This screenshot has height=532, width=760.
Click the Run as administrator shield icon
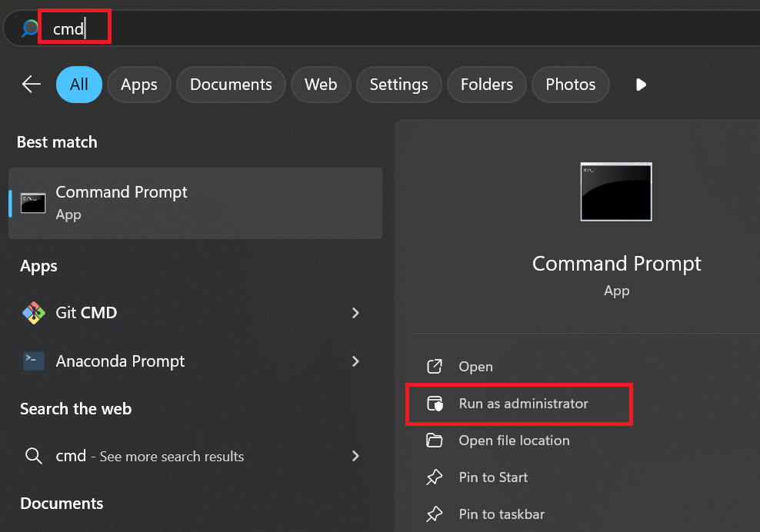[435, 404]
